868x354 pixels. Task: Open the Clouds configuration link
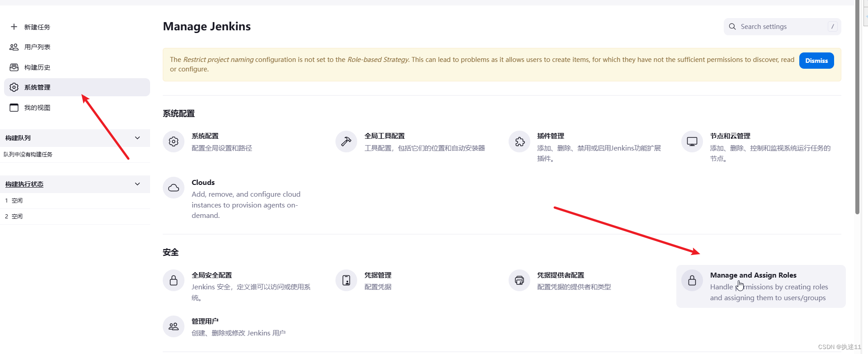point(203,182)
